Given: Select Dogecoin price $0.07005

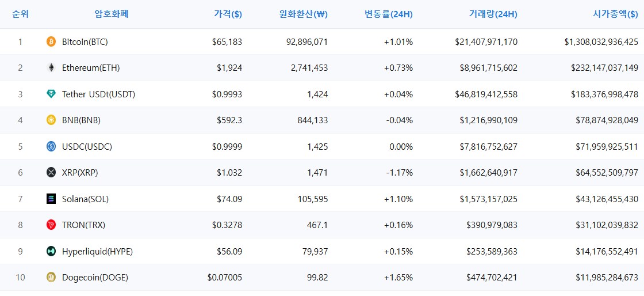Looking at the screenshot, I should coord(225,278).
